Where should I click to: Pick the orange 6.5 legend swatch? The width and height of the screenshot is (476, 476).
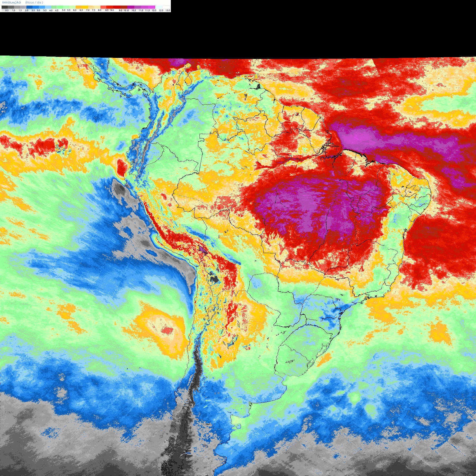pyautogui.click(x=79, y=7)
